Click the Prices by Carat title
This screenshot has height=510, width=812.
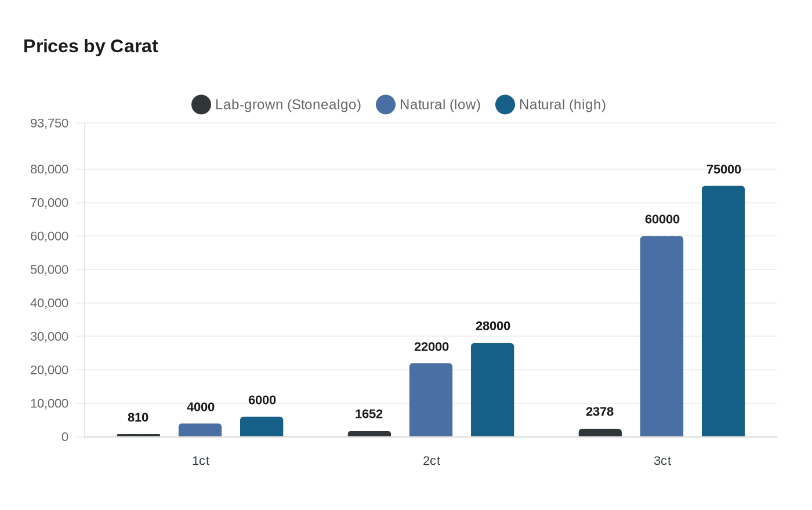pyautogui.click(x=90, y=46)
